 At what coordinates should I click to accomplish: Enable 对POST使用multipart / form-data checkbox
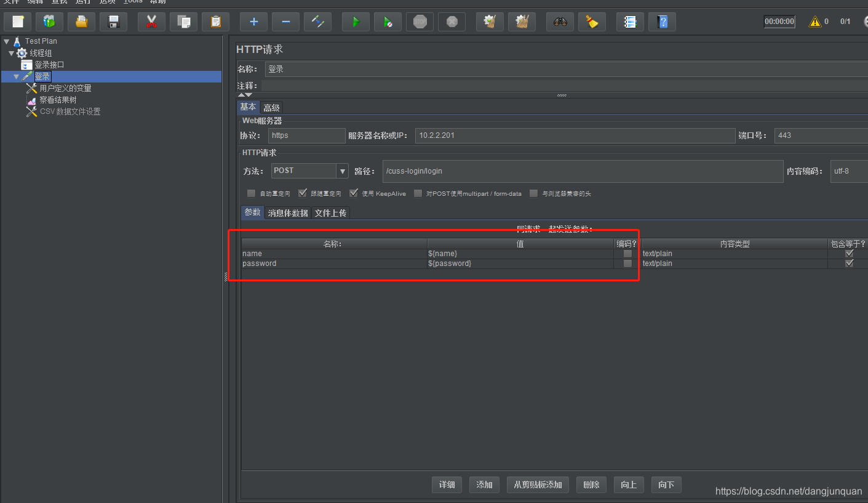pyautogui.click(x=418, y=193)
